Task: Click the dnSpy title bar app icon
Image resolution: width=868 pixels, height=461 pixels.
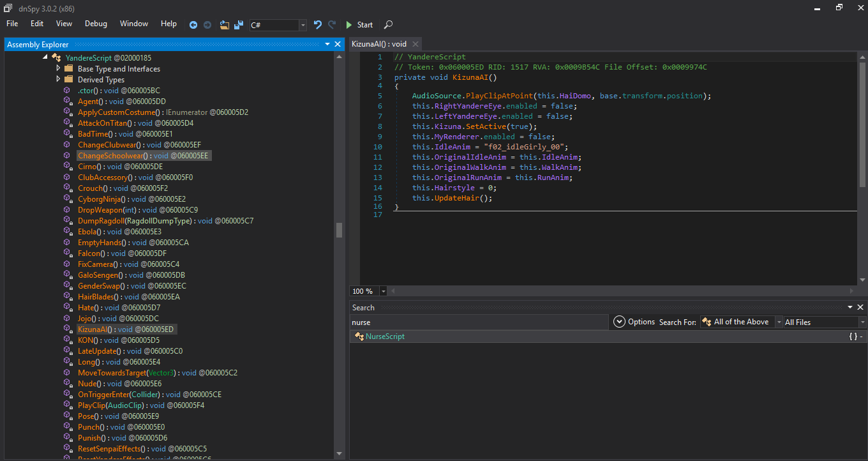Action: 8,7
